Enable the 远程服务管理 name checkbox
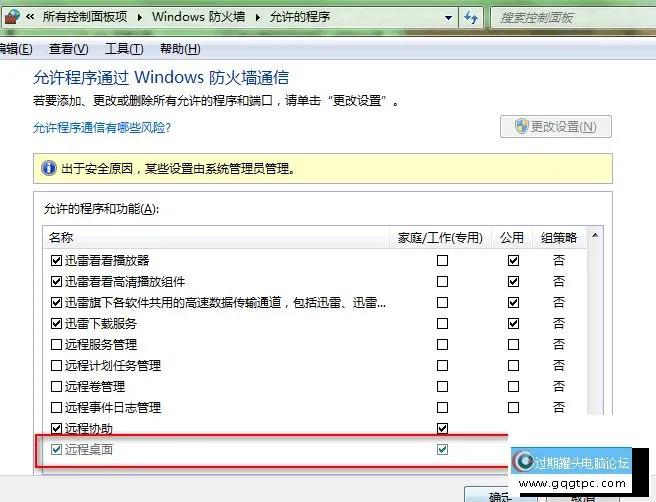 tap(56, 344)
